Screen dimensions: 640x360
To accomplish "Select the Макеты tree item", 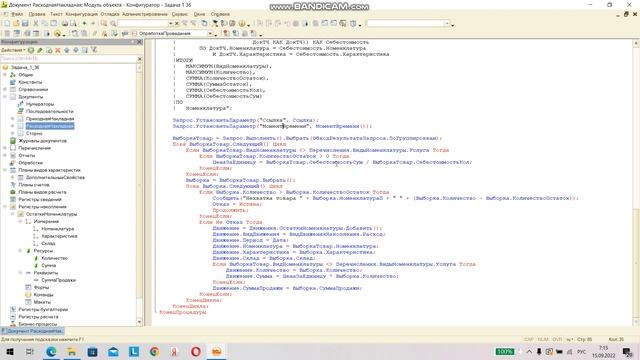I will click(x=42, y=302).
